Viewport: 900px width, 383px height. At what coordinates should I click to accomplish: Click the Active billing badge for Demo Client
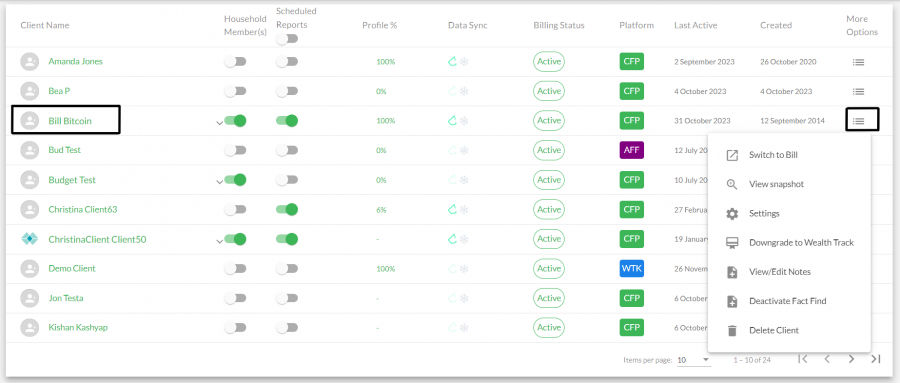click(549, 269)
